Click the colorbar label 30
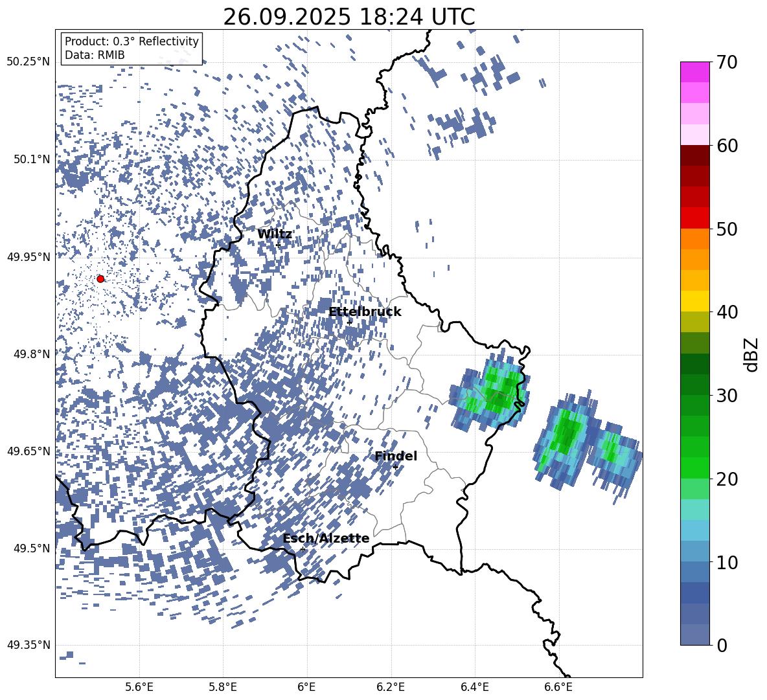The image size is (767, 700). point(727,396)
